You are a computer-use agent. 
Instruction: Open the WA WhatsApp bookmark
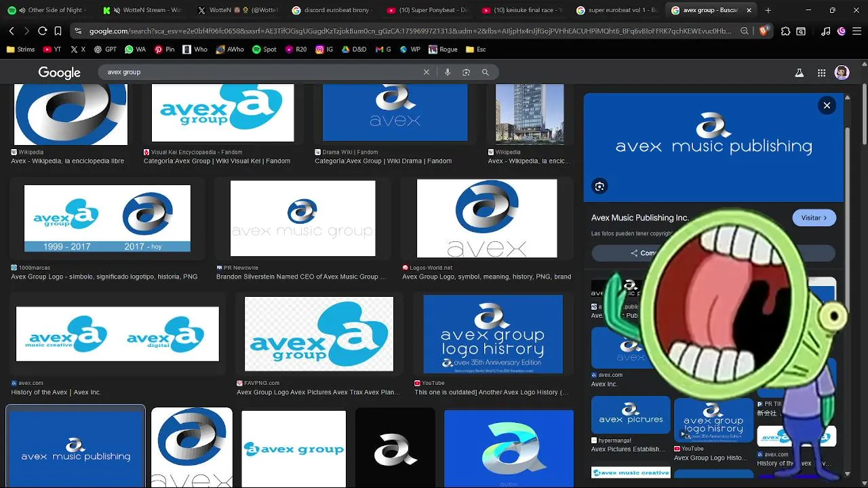[135, 49]
